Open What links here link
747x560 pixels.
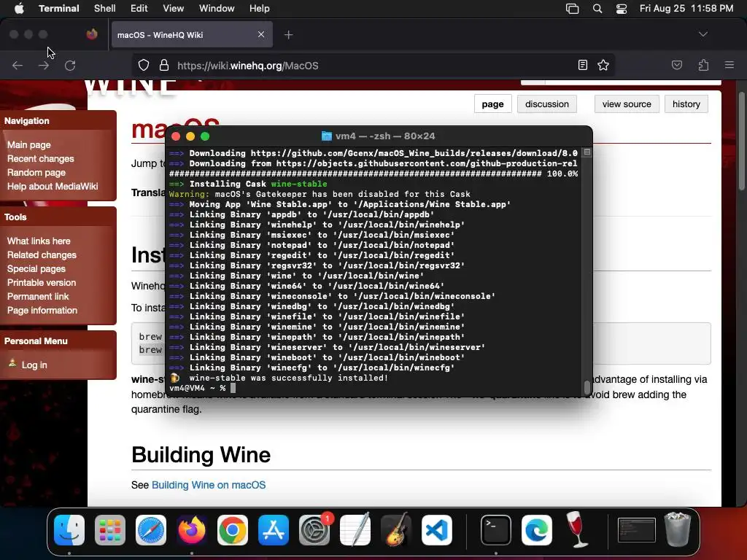[39, 241]
